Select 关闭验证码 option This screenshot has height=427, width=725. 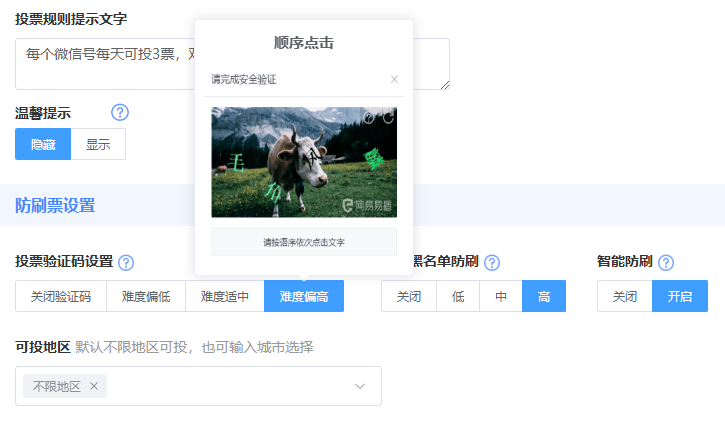click(x=61, y=296)
